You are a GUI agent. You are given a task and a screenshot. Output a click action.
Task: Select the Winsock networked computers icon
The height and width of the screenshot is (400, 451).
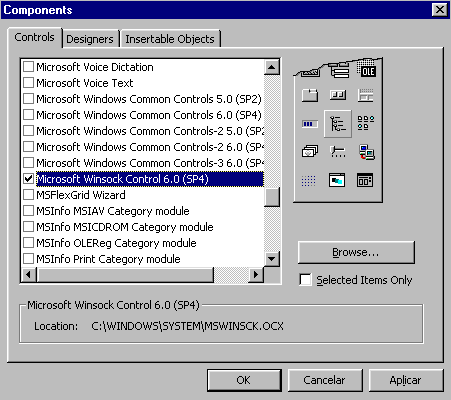tap(366, 152)
